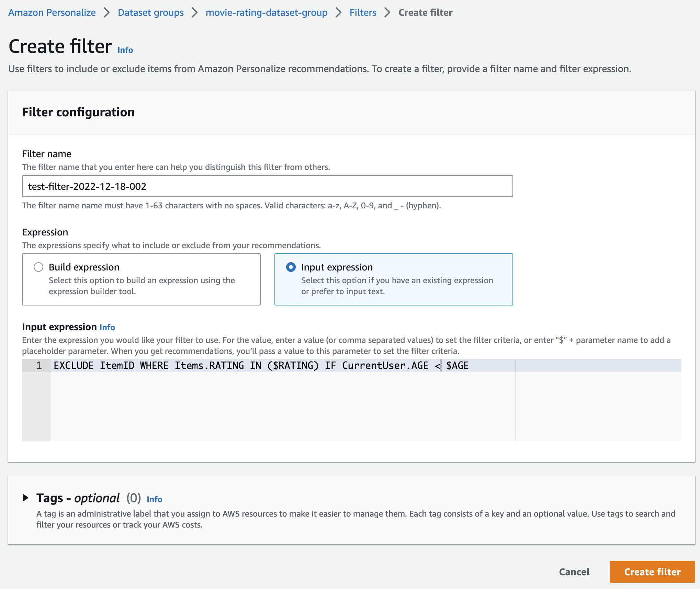Open the Info link next to Input expression
Screen dimensions: 700x589
point(107,327)
